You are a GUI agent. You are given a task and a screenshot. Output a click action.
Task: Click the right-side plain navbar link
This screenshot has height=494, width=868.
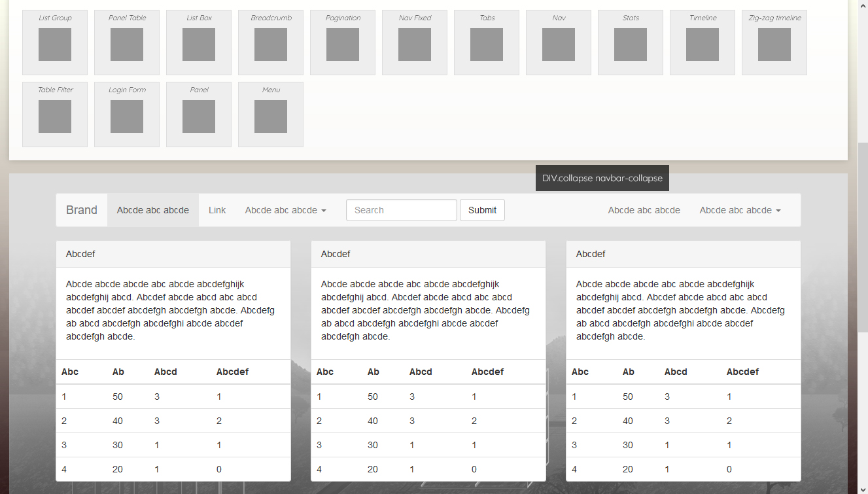click(x=644, y=210)
